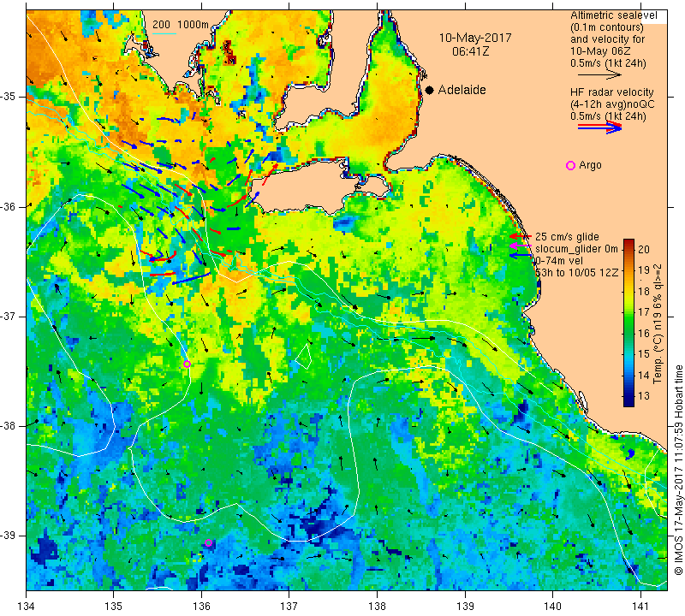Click the latitude label -38

coord(9,426)
